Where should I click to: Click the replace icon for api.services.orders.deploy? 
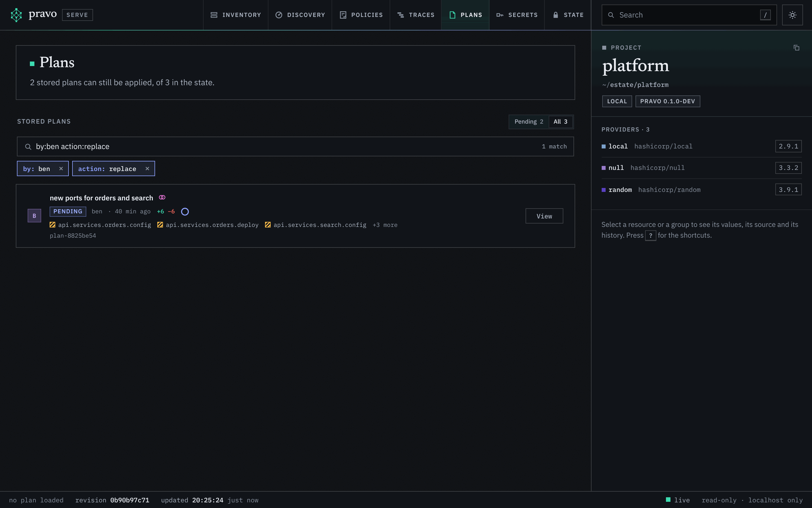click(x=160, y=225)
